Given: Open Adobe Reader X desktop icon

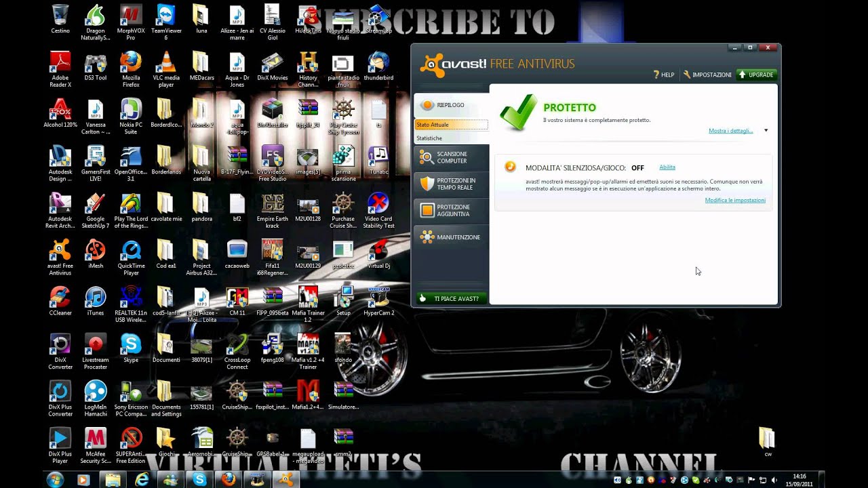Looking at the screenshot, I should 60,70.
